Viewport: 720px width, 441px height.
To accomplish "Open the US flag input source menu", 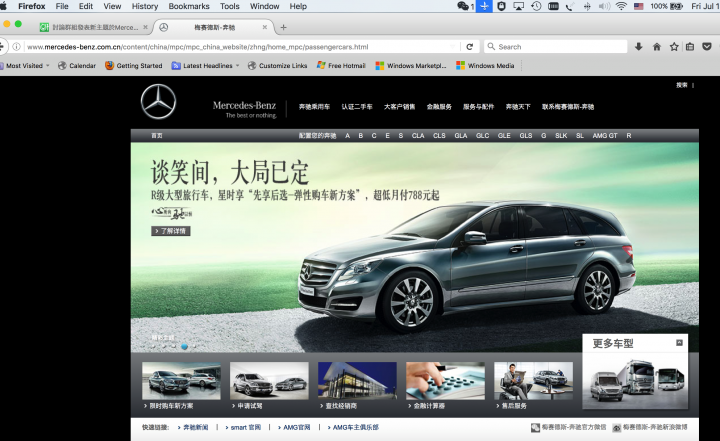I will pos(638,6).
